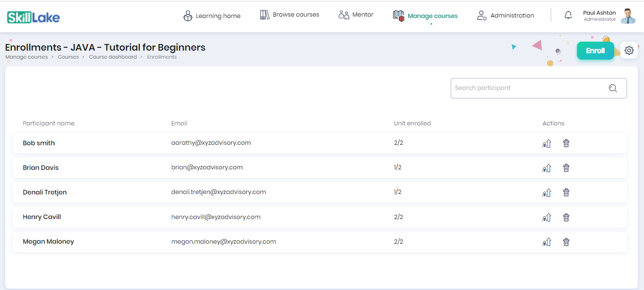Select participant Brian Davis
The image size is (644, 290).
click(41, 167)
